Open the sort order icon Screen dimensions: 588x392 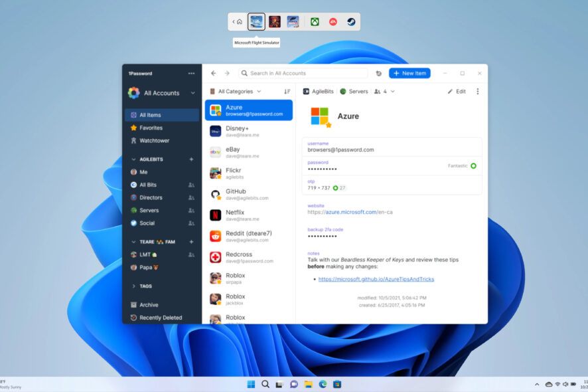[x=287, y=91]
